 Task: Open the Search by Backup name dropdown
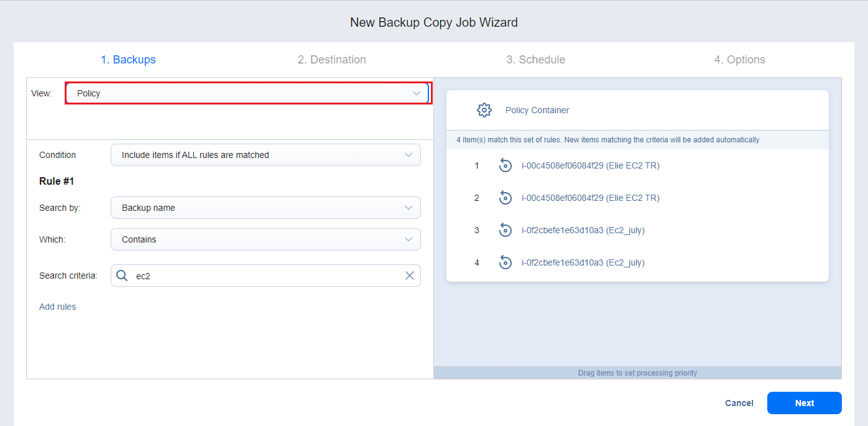[x=265, y=208]
